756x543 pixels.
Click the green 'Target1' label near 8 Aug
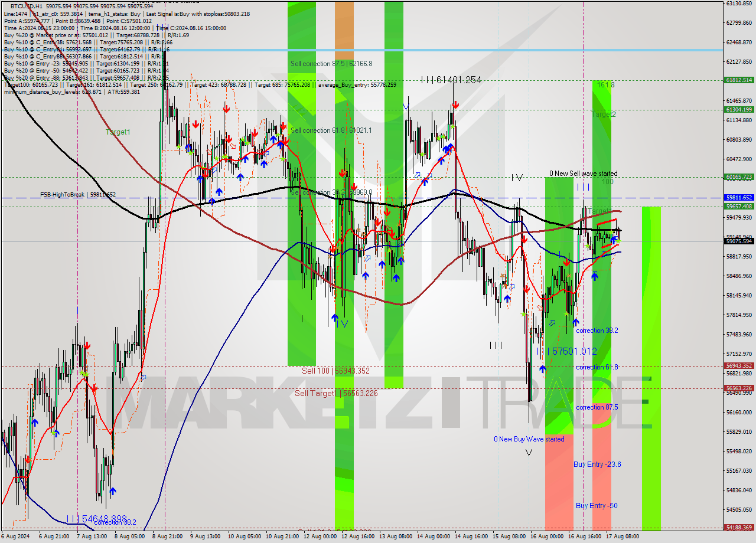point(118,132)
